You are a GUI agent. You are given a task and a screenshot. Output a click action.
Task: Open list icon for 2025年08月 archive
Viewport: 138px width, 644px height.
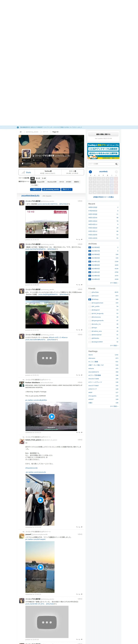(x=90, y=247)
